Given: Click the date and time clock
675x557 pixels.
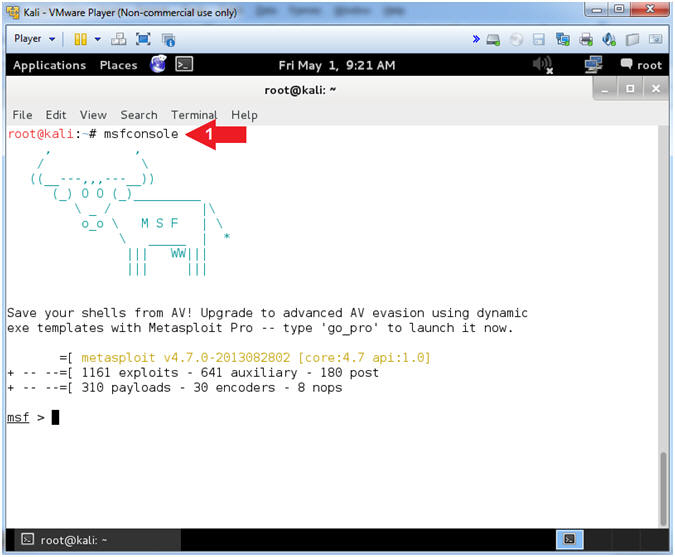Looking at the screenshot, I should click(x=337, y=65).
